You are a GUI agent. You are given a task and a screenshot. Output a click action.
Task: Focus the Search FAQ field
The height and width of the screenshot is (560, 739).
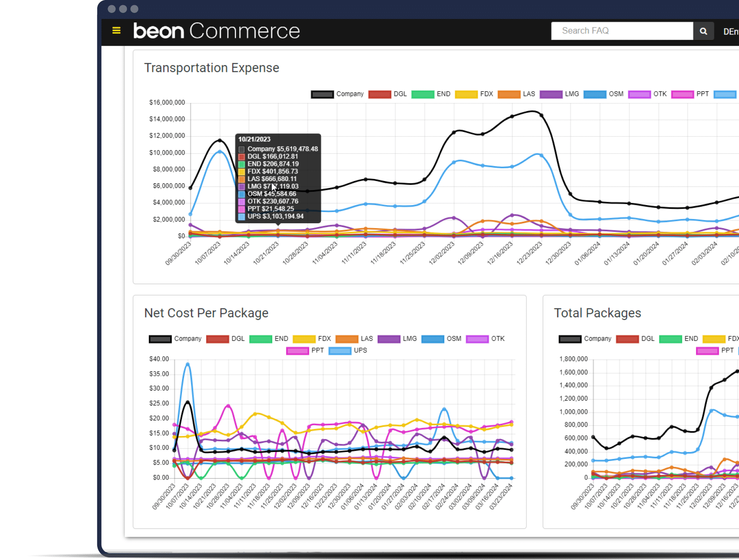coord(622,31)
